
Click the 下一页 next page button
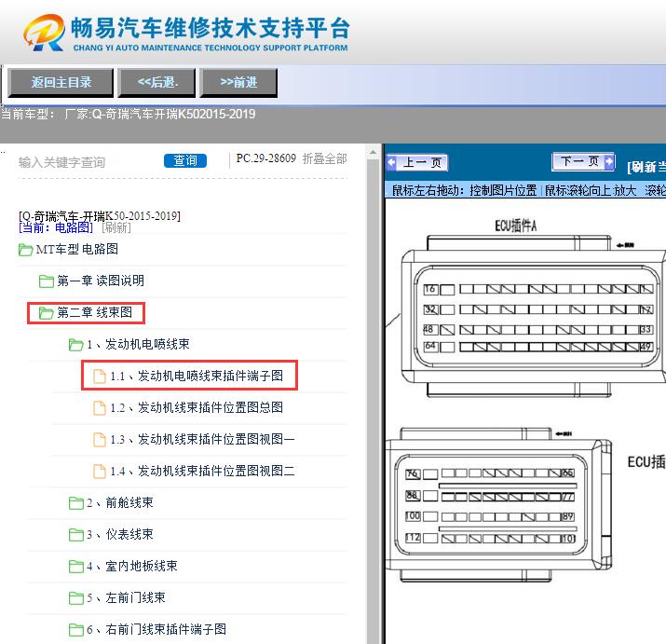pos(583,161)
